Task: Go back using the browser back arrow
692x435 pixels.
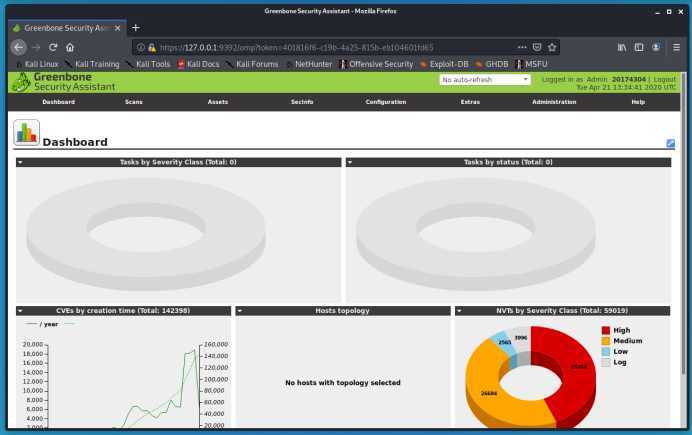Action: pos(19,47)
